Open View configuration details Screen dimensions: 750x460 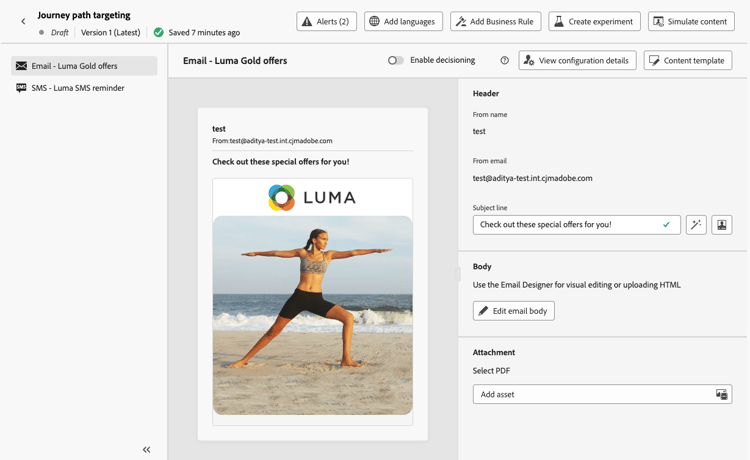(x=577, y=60)
